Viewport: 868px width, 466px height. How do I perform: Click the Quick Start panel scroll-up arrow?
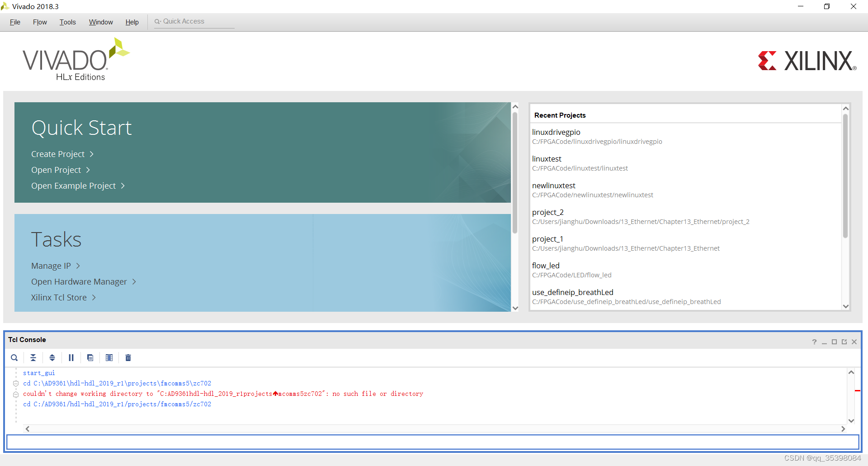(x=515, y=107)
